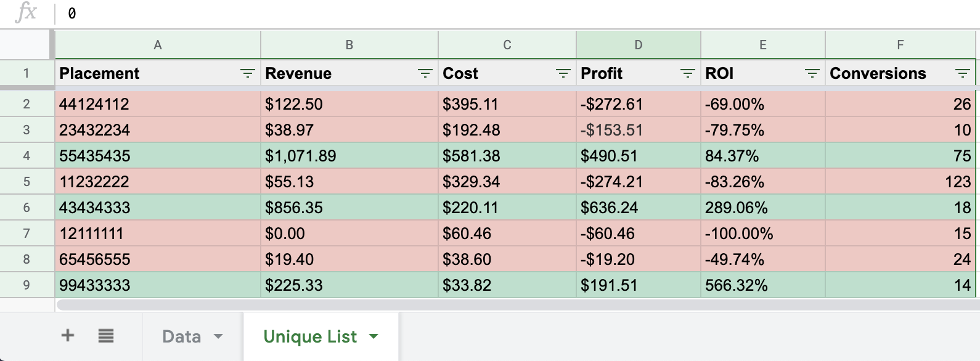980x361 pixels.
Task: Select placement cell 44124112
Action: [x=158, y=104]
